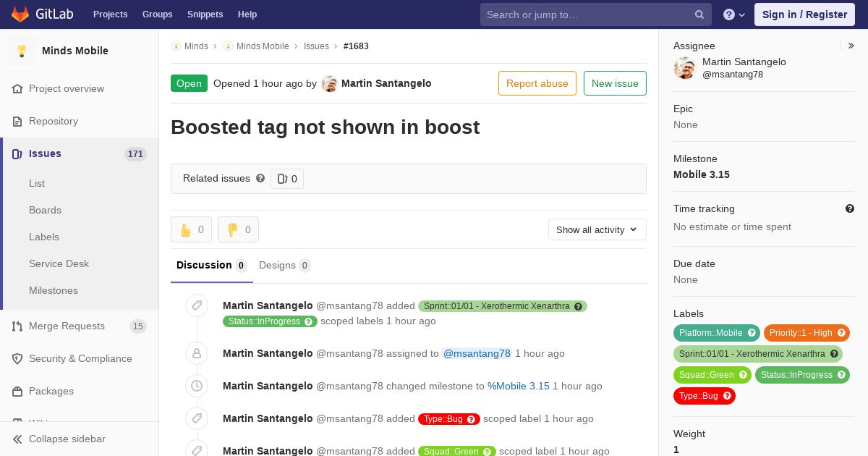The width and height of the screenshot is (868, 456).
Task: Open Issues section in sidebar
Action: [x=80, y=153]
